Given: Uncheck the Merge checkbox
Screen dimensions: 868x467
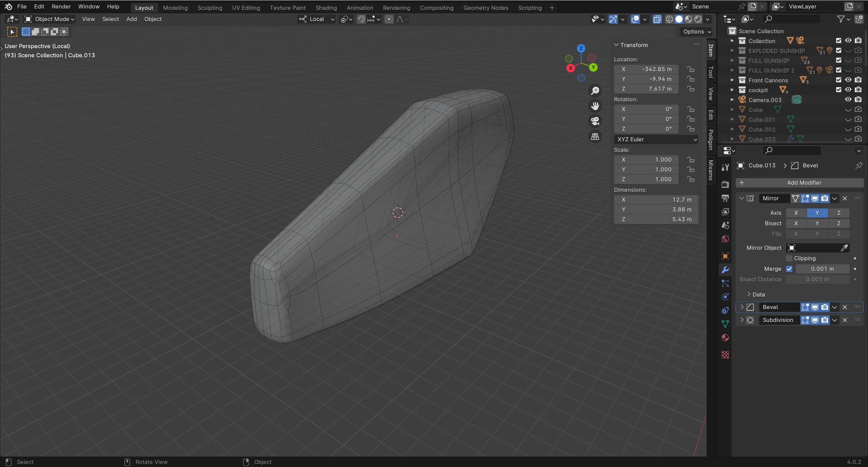Looking at the screenshot, I should click(789, 269).
